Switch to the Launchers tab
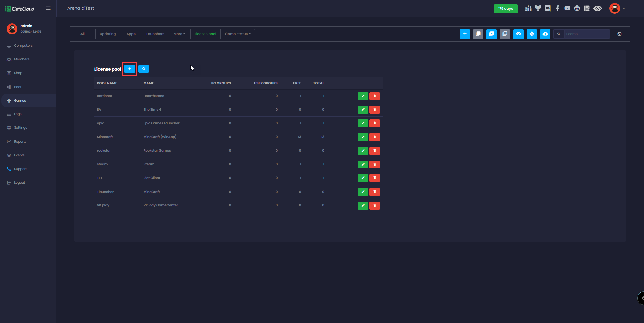 (x=155, y=34)
